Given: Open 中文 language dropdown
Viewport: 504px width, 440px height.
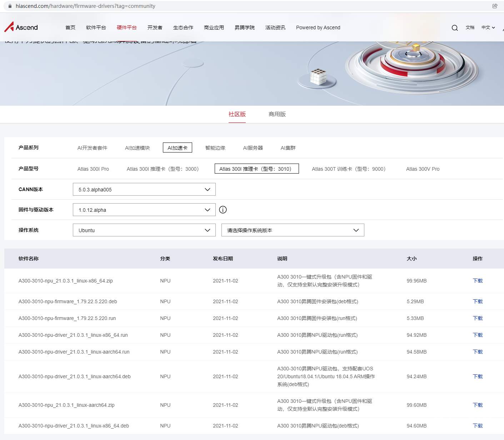Looking at the screenshot, I should coord(488,27).
